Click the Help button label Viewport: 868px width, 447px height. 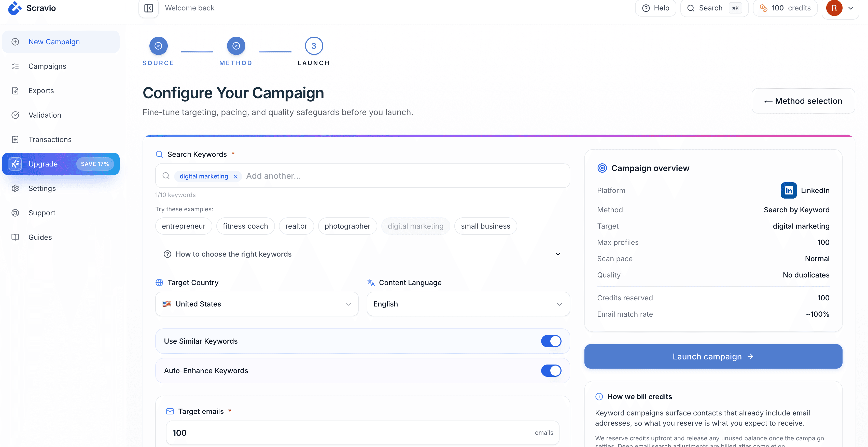[x=662, y=8]
